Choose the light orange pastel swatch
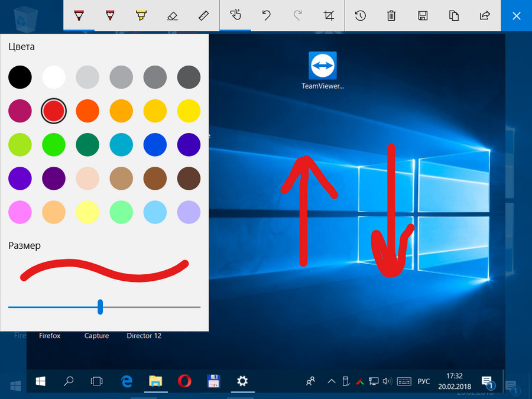532x399 pixels. tap(54, 212)
